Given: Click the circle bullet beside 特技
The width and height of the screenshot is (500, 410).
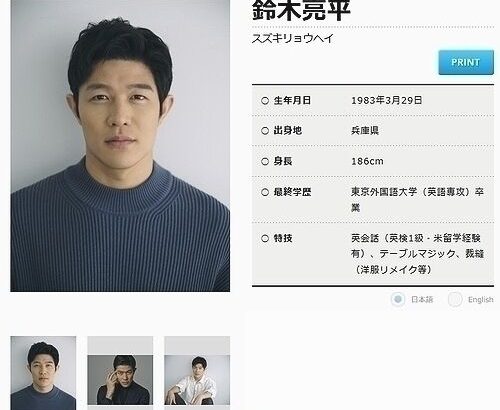Looking at the screenshot, I should tap(265, 238).
